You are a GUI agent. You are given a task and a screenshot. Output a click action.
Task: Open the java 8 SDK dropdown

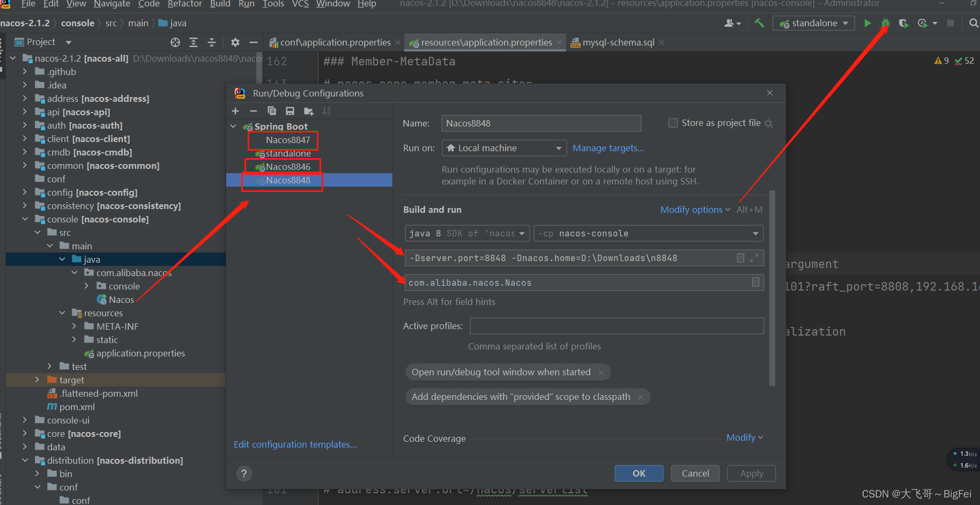click(x=467, y=233)
